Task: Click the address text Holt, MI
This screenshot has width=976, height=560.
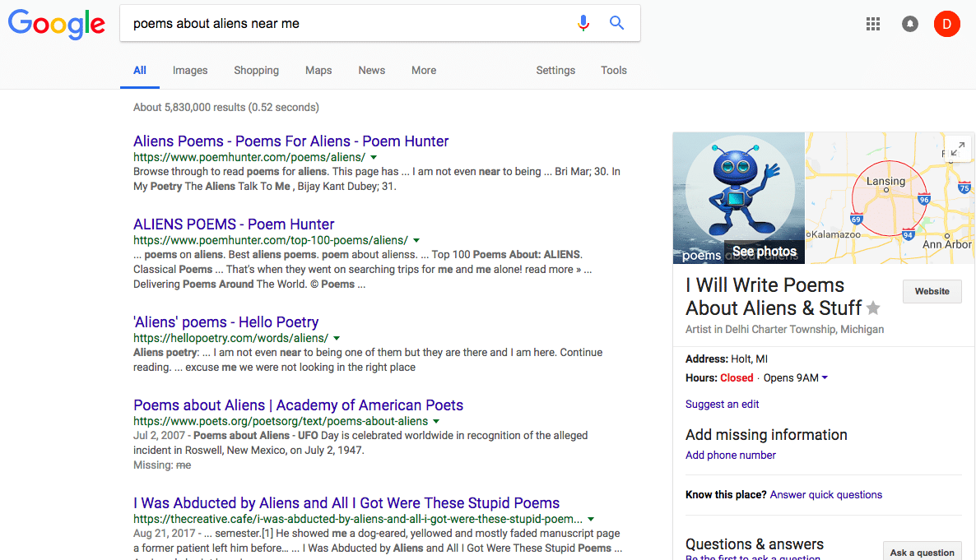Action: 750,359
